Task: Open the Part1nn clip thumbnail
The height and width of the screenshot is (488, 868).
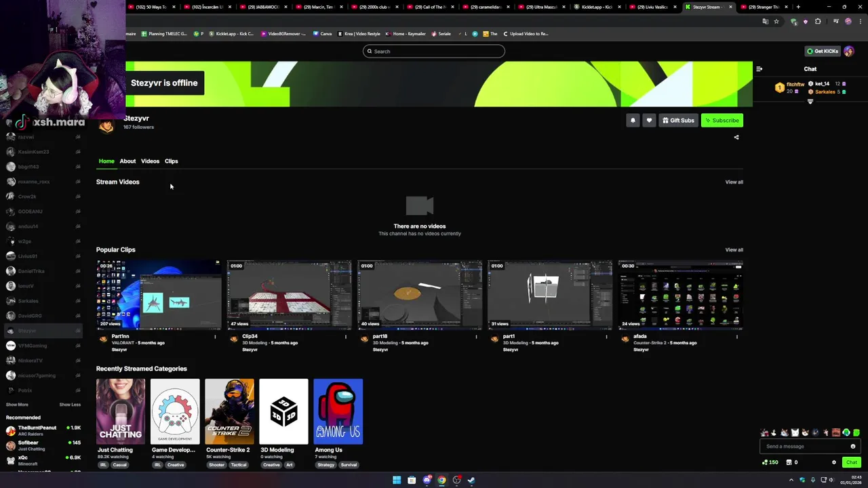Action: click(159, 295)
